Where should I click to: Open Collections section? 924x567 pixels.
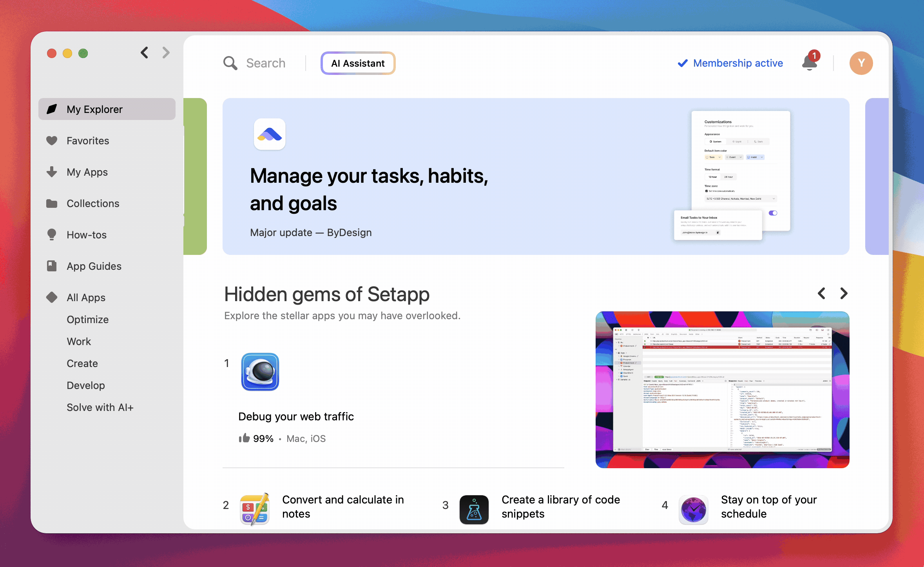click(93, 203)
